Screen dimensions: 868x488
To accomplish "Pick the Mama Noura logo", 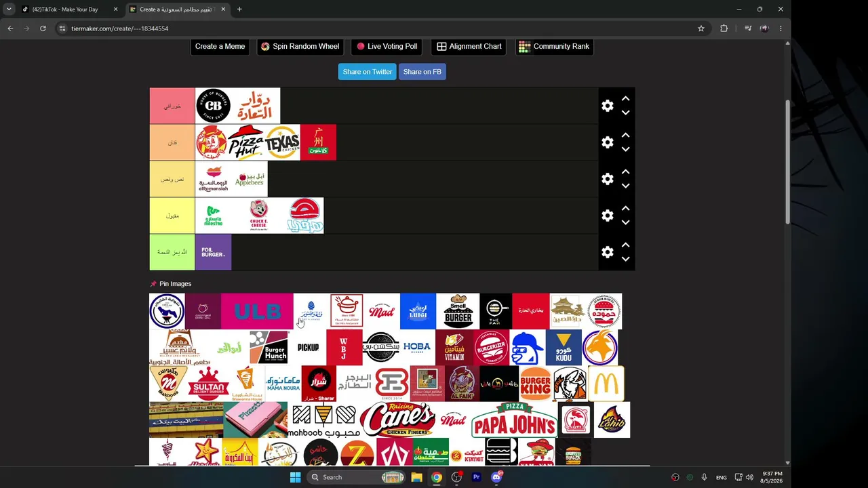I will 283,384.
